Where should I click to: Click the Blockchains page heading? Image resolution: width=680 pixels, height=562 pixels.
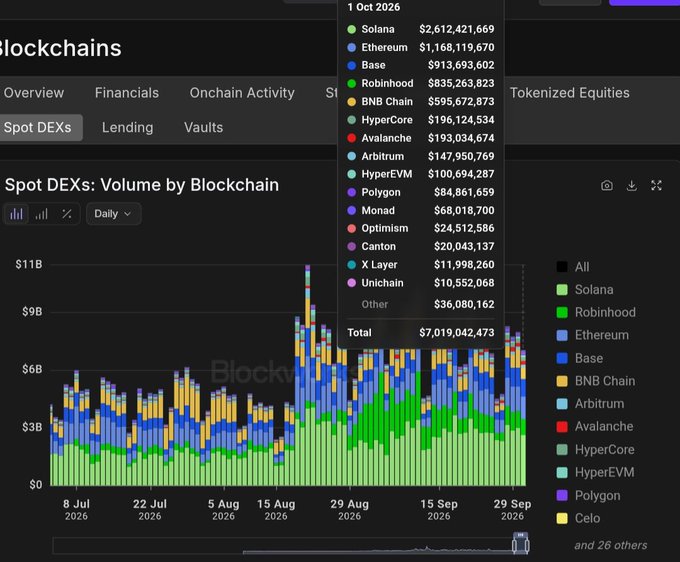(60, 48)
